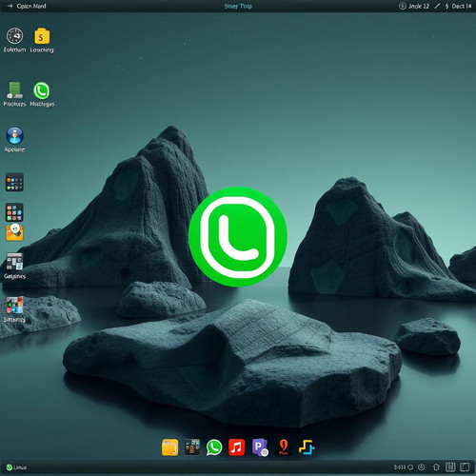
Task: Open the dark media library dock icon
Action: click(x=192, y=447)
